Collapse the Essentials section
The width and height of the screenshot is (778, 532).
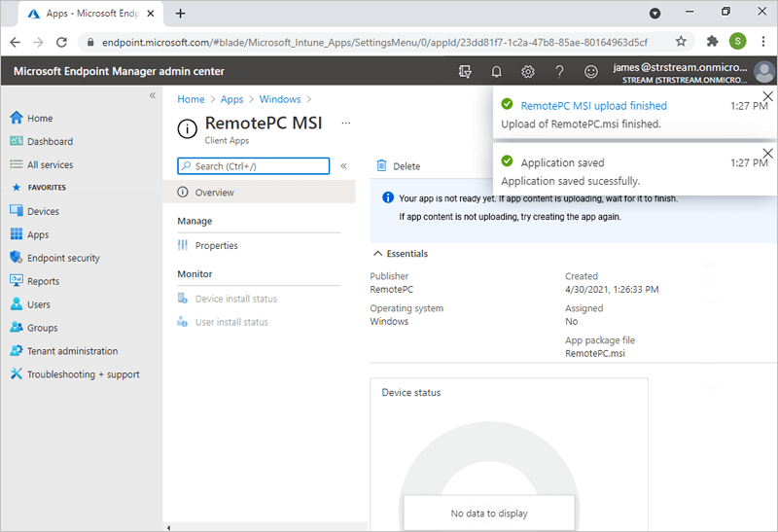tap(378, 254)
